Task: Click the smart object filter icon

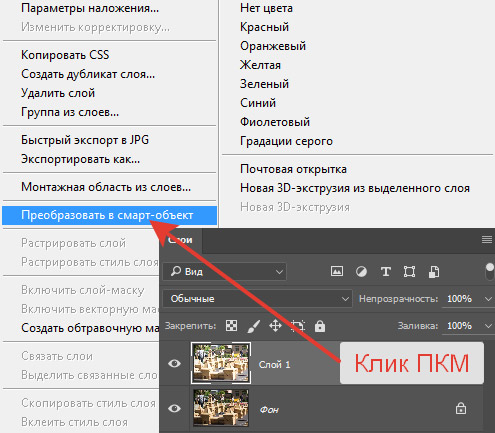Action: pos(434,272)
